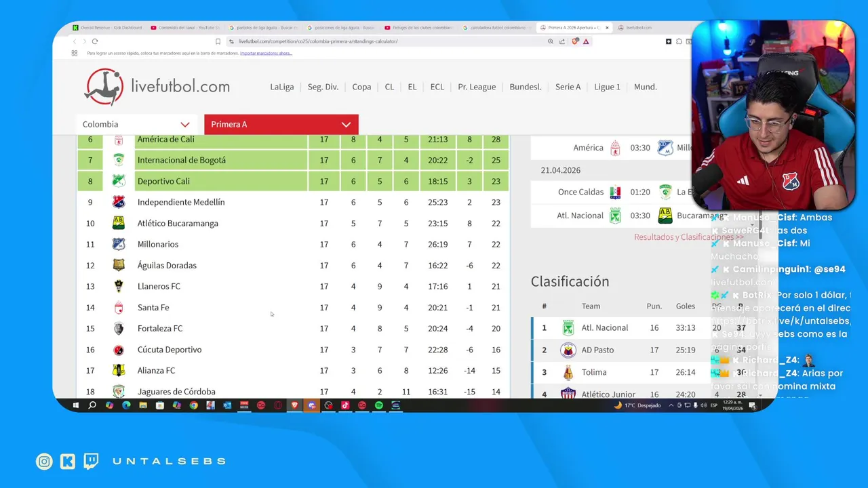The image size is (868, 488).
Task: Open the Windows Start menu
Action: (75, 405)
